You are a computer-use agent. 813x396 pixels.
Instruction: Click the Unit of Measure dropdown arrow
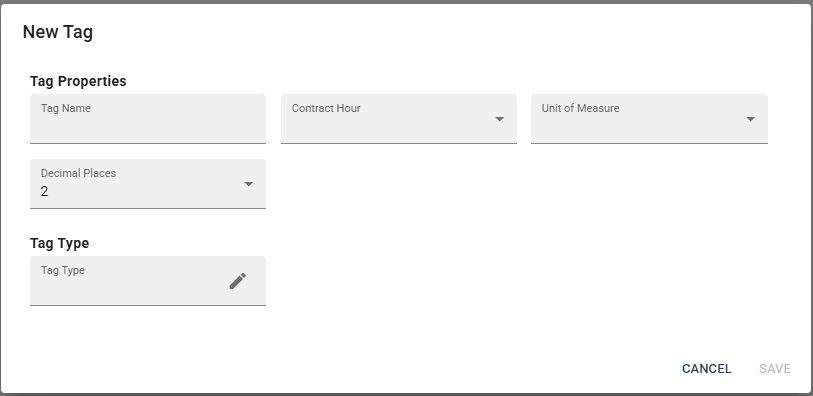750,119
